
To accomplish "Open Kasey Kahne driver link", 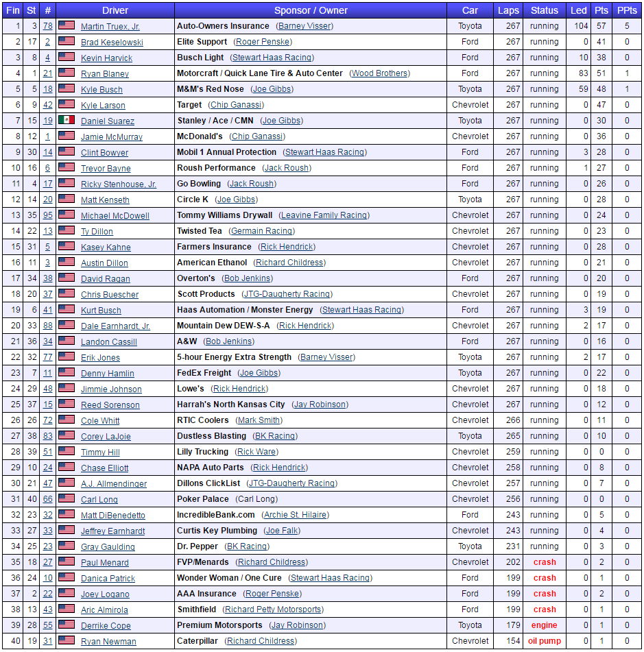I will point(106,247).
